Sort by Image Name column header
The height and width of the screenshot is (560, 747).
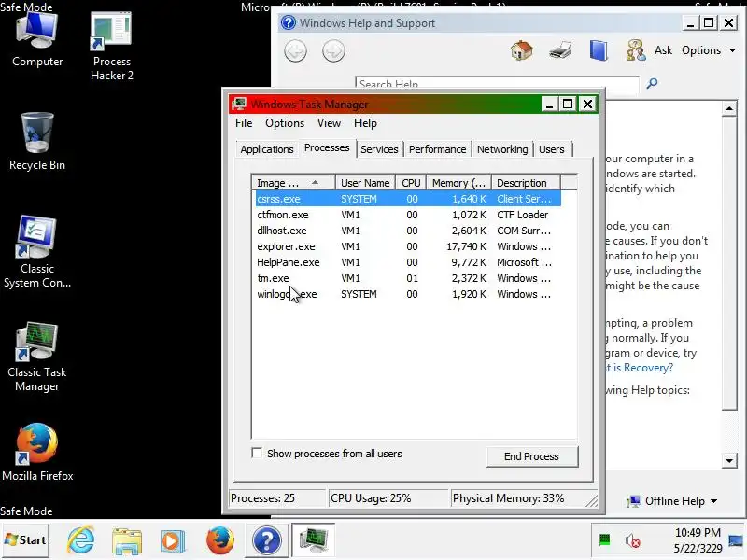tap(293, 183)
